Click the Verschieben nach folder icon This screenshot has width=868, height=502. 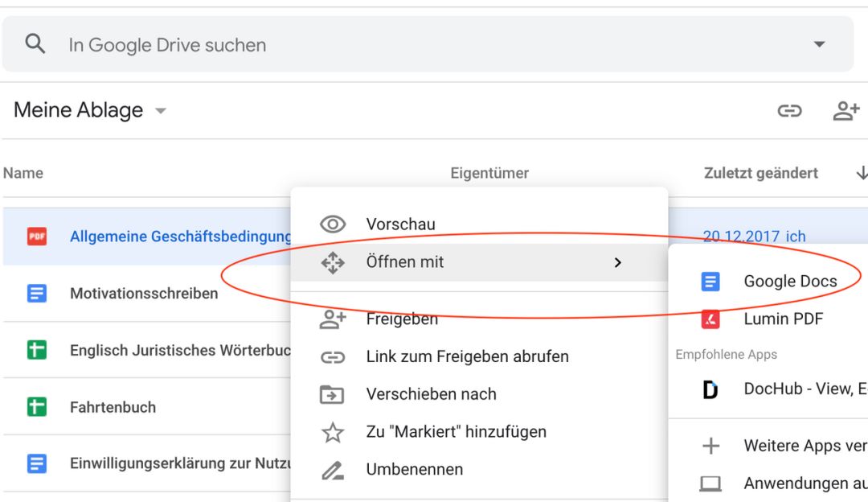click(x=332, y=394)
